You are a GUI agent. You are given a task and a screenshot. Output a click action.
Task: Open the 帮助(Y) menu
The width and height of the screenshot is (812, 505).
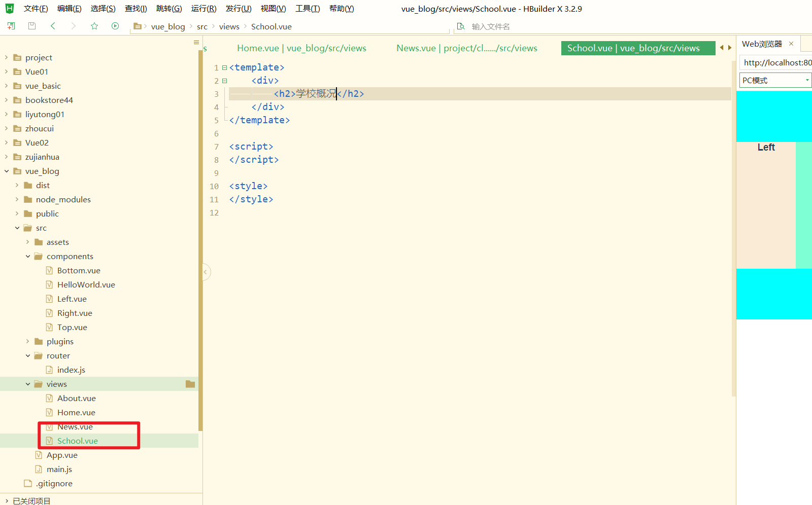point(342,9)
